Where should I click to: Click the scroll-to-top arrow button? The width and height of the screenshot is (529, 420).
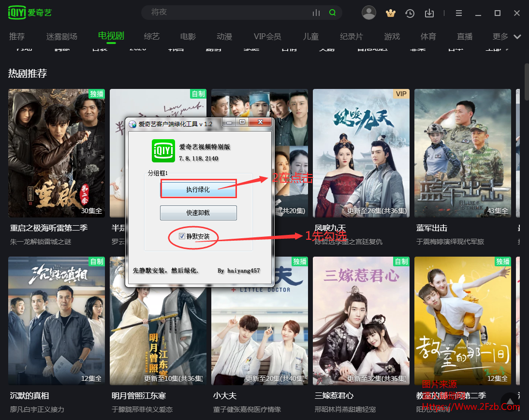509,400
